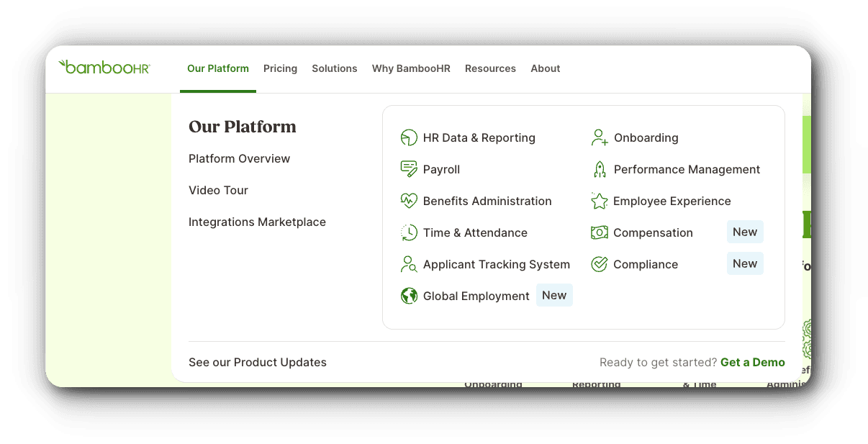Image resolution: width=868 pixels, height=444 pixels.
Task: Click the Benefits Administration heartbeat icon
Action: tap(409, 201)
